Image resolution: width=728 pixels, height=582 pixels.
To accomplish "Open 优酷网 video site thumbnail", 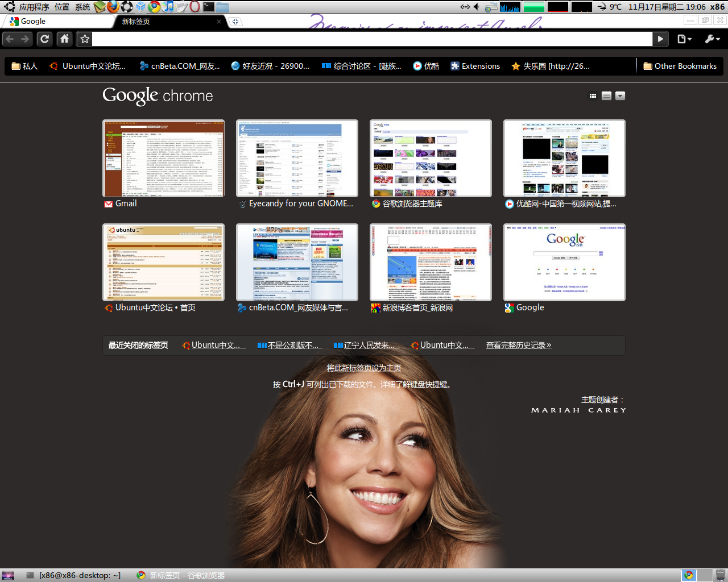I will [564, 159].
